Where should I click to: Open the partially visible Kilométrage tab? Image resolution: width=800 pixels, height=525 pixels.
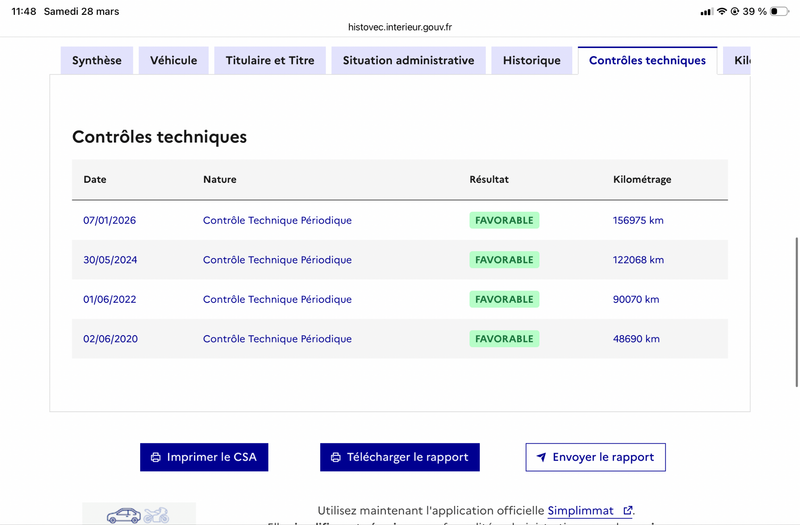point(738,60)
